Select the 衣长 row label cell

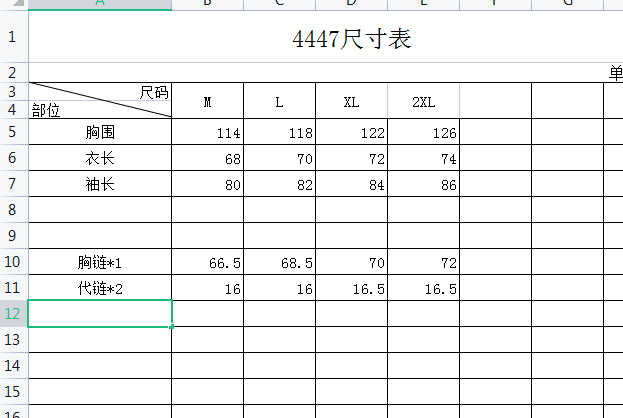pyautogui.click(x=100, y=158)
